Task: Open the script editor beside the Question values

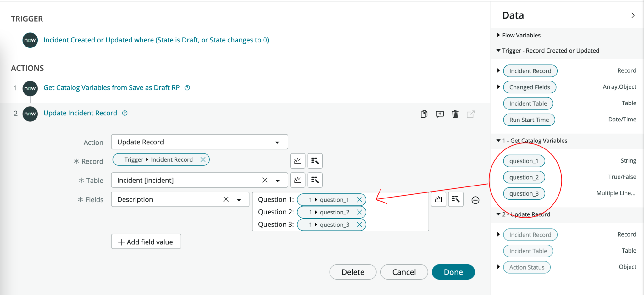Action: pyautogui.click(x=438, y=199)
